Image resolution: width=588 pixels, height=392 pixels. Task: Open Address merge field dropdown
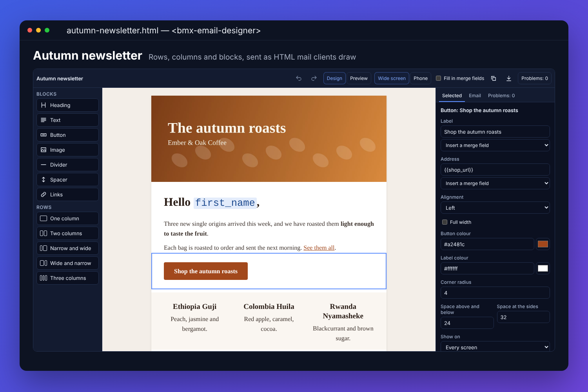click(495, 183)
